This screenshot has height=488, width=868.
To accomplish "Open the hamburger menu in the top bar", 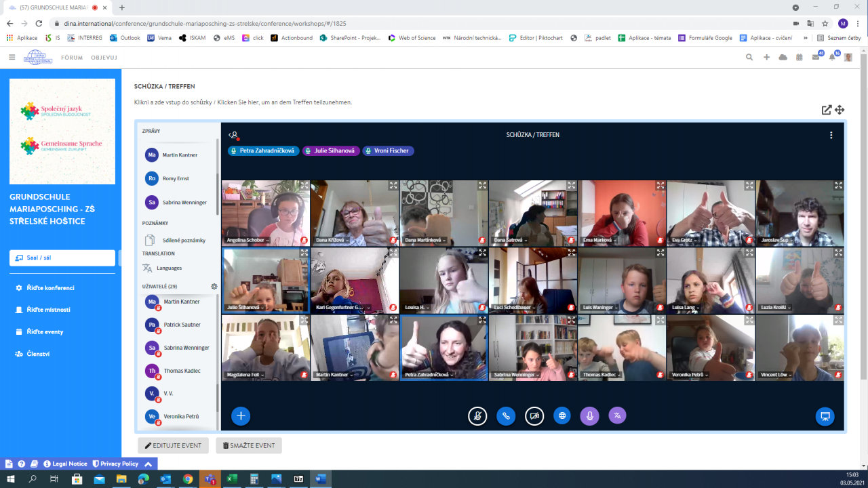I will [12, 58].
